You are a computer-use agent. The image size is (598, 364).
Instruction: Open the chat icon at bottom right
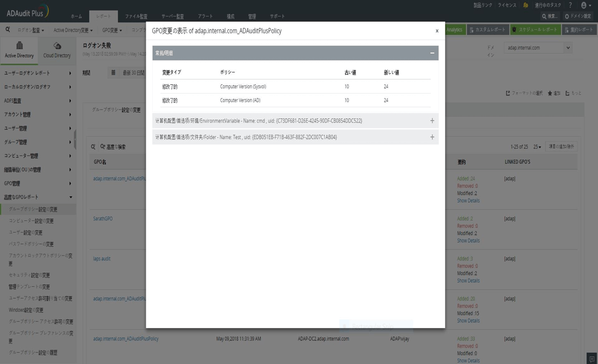[x=592, y=359]
